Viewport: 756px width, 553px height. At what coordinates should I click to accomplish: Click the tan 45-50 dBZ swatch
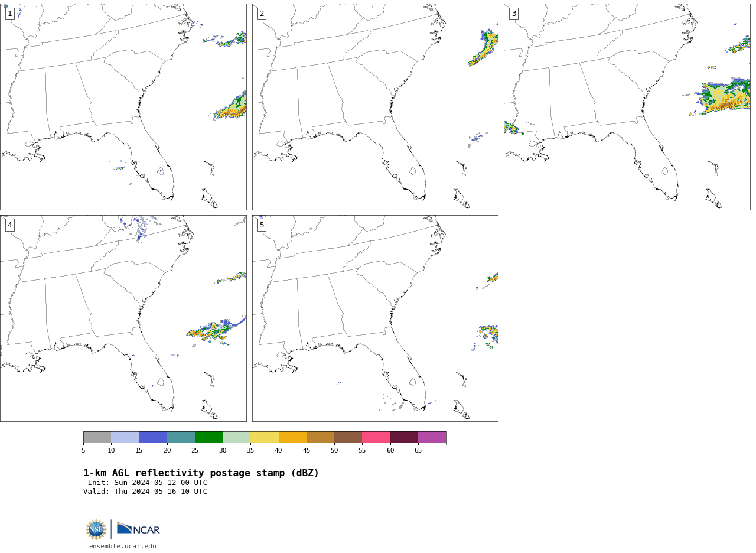point(320,437)
